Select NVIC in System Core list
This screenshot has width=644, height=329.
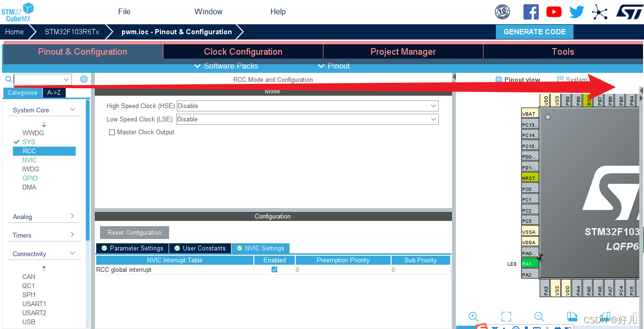click(30, 160)
